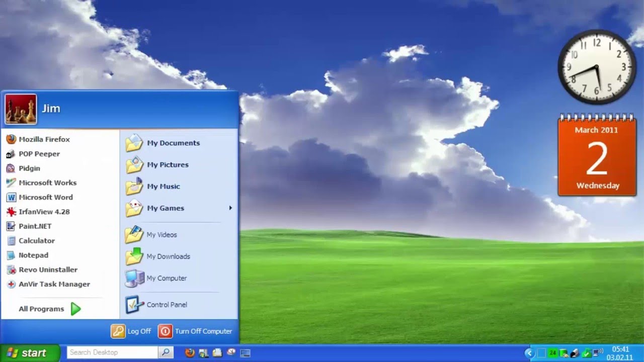The height and width of the screenshot is (362, 644).
Task: Click the analog clock desktop gadget
Action: click(x=597, y=66)
